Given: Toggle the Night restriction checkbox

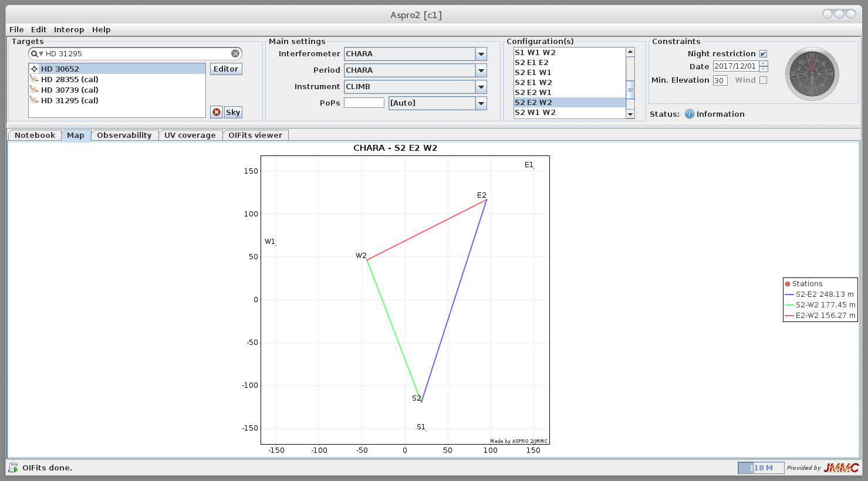Looking at the screenshot, I should pos(763,53).
